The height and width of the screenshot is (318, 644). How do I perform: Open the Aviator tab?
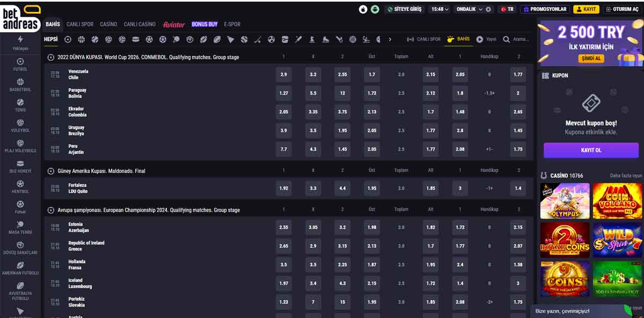[x=174, y=24]
